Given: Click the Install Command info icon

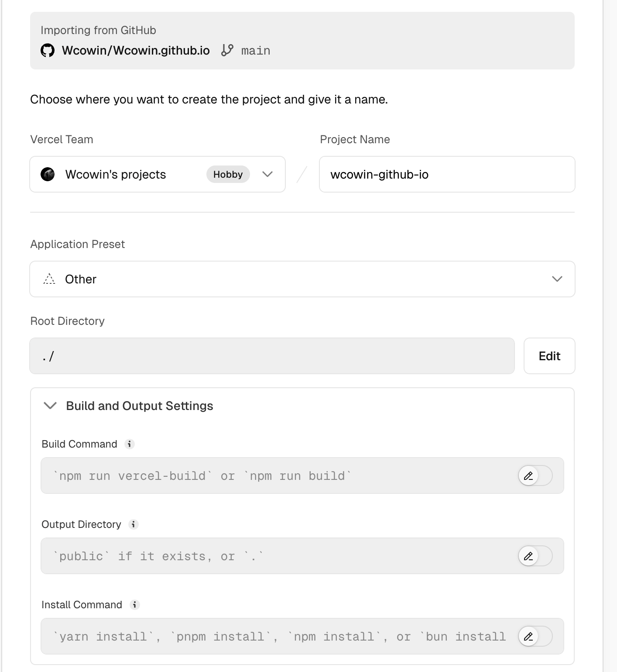Looking at the screenshot, I should (135, 605).
